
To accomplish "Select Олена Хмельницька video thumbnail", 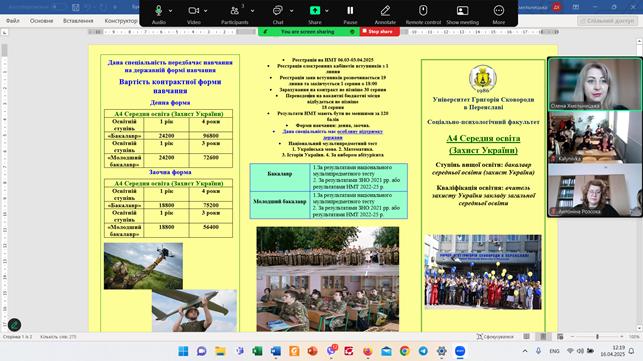I will click(595, 84).
